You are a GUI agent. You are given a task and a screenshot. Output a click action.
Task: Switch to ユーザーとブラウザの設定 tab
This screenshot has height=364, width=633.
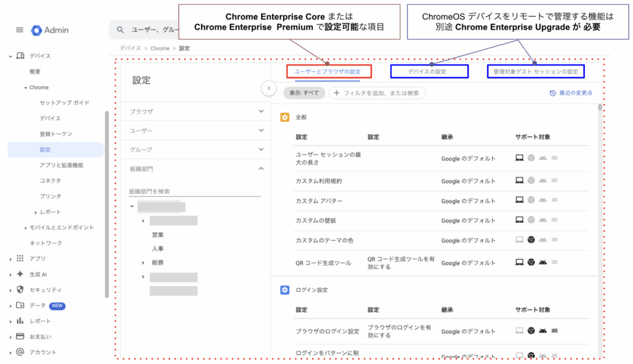tap(328, 72)
